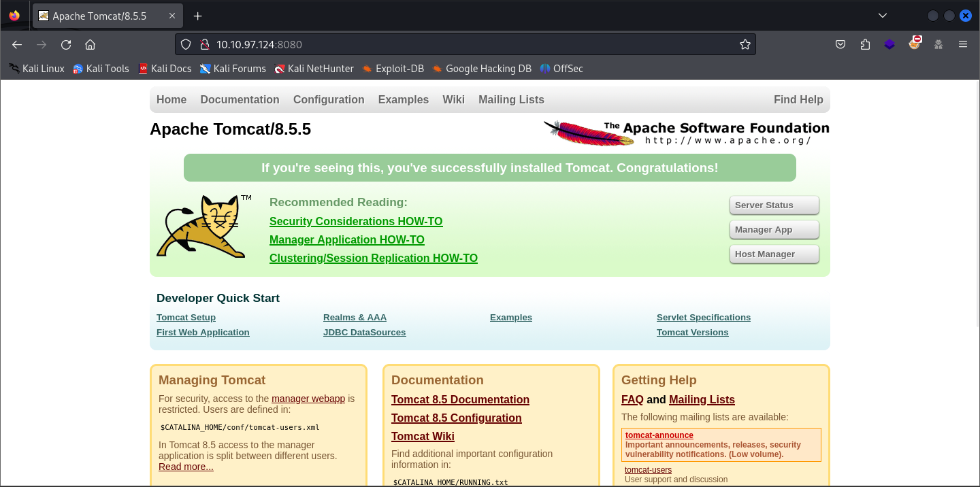Open Security Considerations HOW-TO link
Screen dimensions: 980x487
pos(356,221)
